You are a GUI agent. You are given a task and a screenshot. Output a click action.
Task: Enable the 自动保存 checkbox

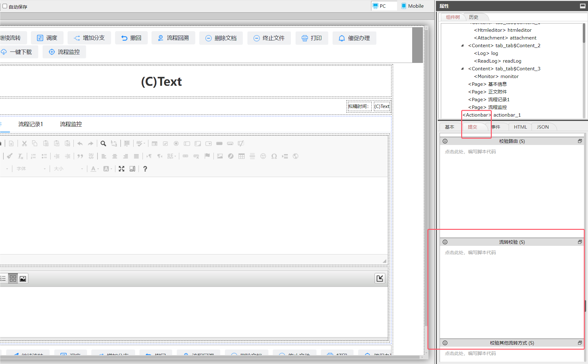(x=5, y=6)
